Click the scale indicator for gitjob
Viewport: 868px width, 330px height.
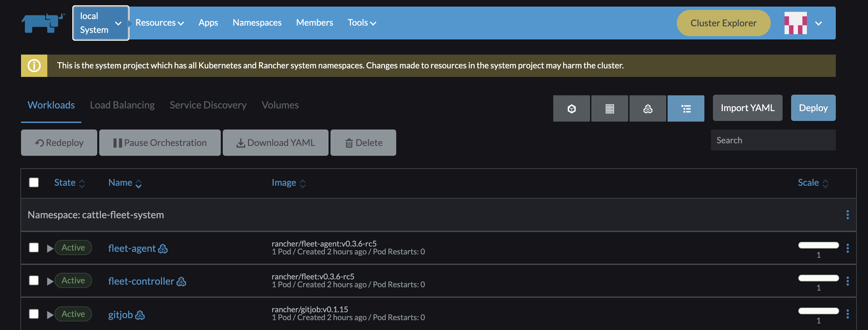coord(819,312)
